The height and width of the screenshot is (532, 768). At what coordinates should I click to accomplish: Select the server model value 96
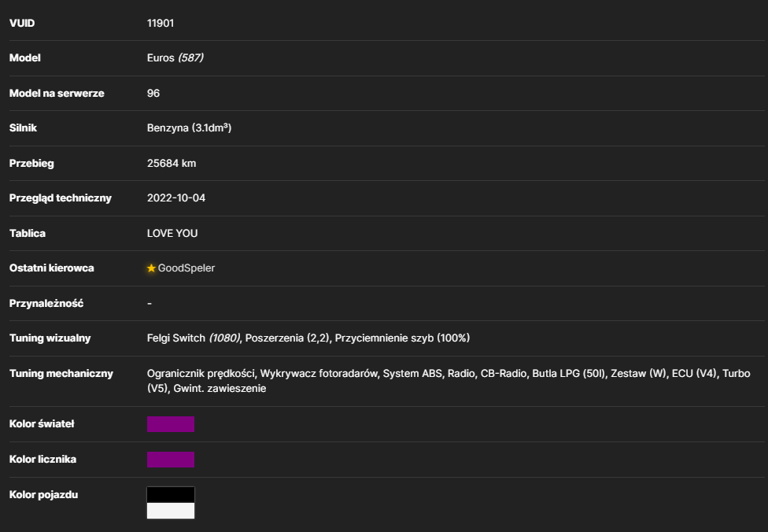(153, 93)
